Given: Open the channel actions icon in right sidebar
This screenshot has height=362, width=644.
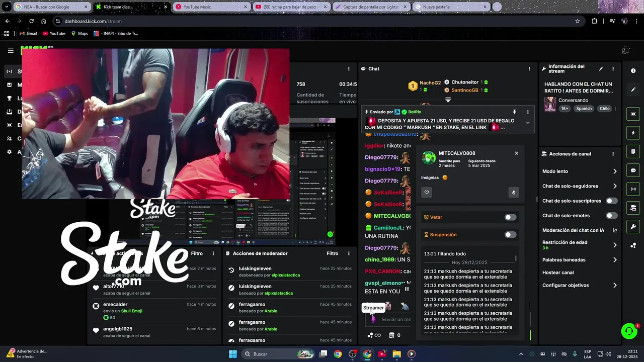Looking at the screenshot, I should [x=633, y=208].
